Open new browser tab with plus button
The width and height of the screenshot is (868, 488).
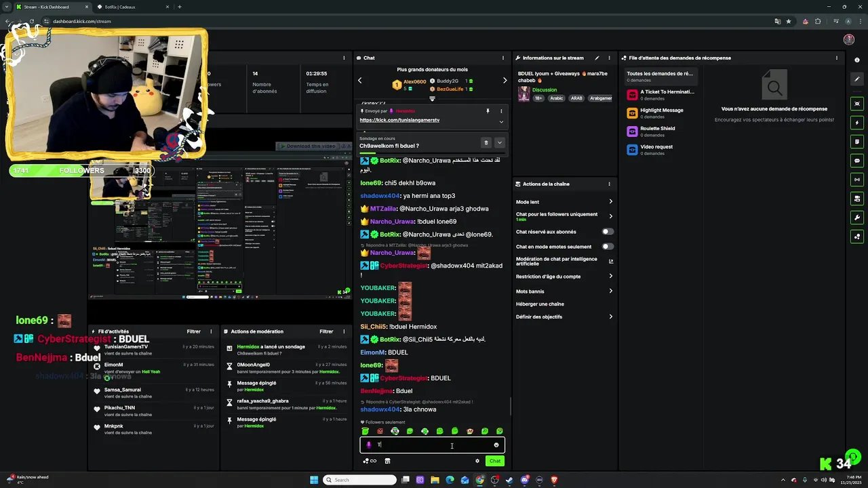[x=179, y=7]
